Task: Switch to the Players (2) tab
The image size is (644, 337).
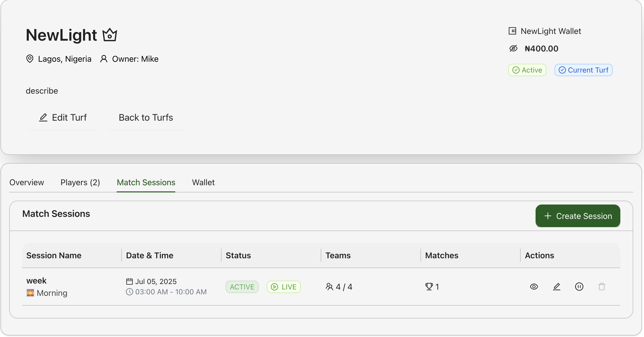Action: tap(80, 182)
